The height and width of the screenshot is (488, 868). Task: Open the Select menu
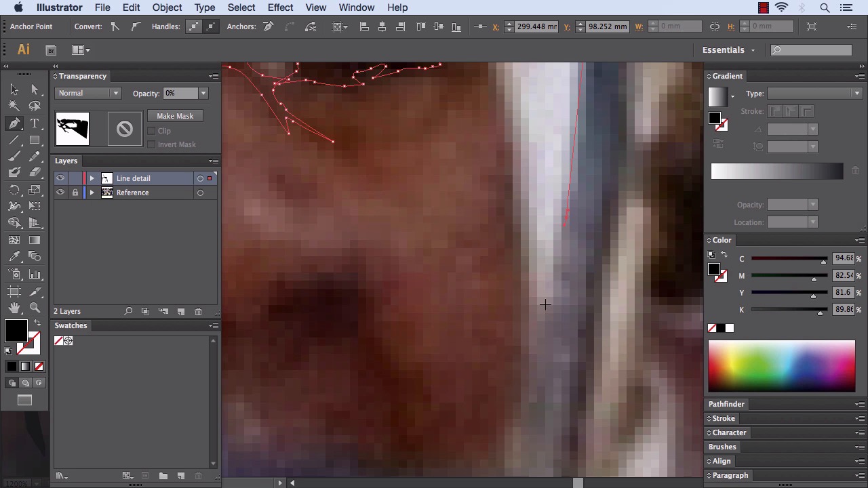coord(241,7)
